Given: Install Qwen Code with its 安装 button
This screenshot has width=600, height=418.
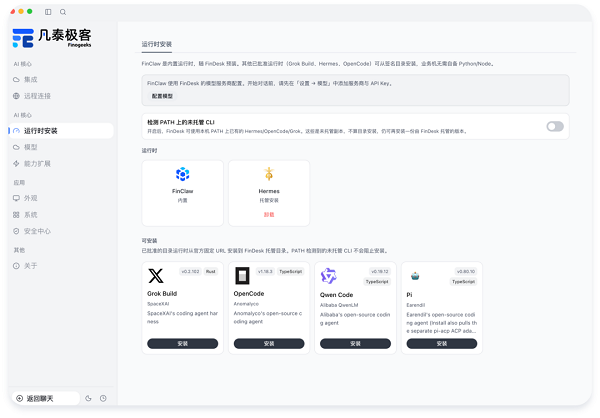Looking at the screenshot, I should 355,344.
